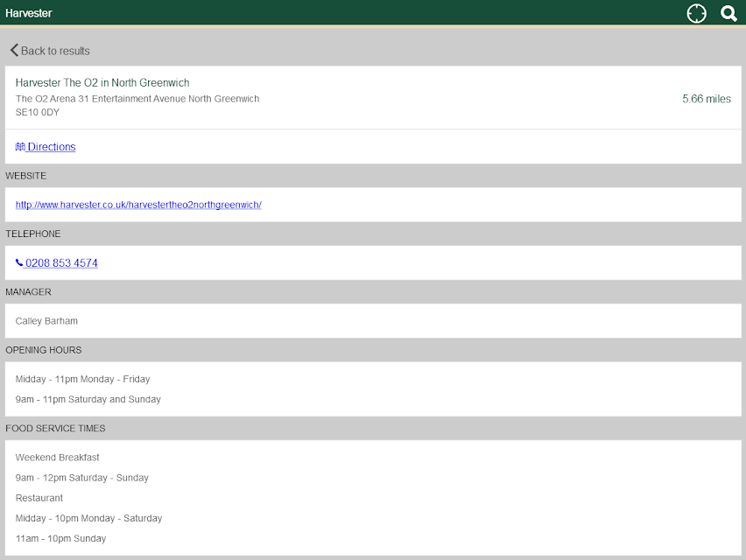
Task: Click 'Midday - 11pm Monday - Friday'
Action: (x=83, y=379)
